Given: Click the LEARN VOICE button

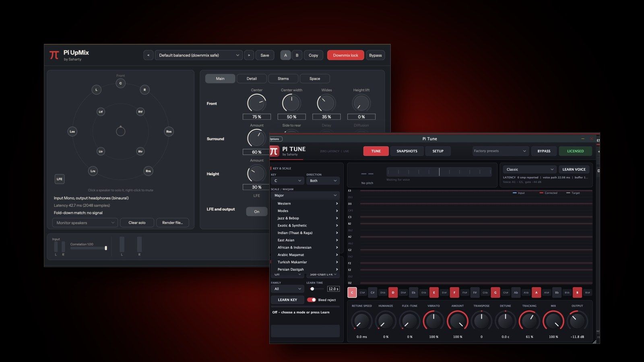Looking at the screenshot, I should point(574,169).
